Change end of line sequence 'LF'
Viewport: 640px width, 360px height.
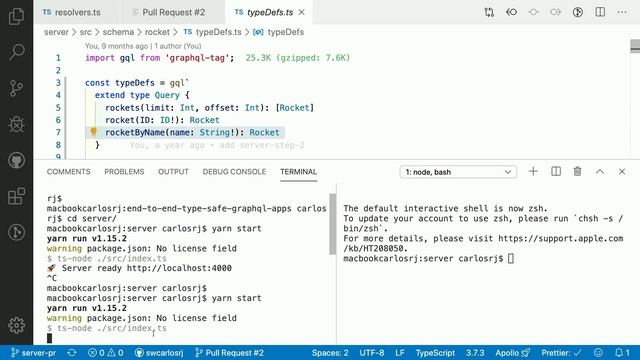click(x=400, y=353)
